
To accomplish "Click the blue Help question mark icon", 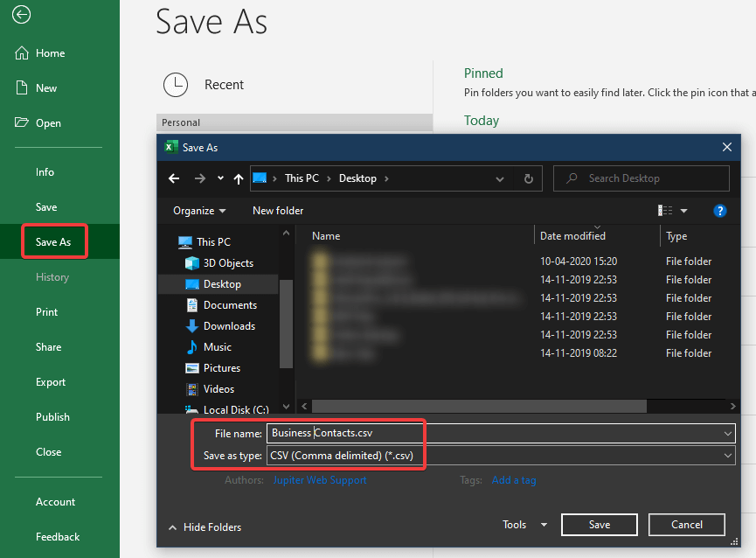I will pos(719,210).
